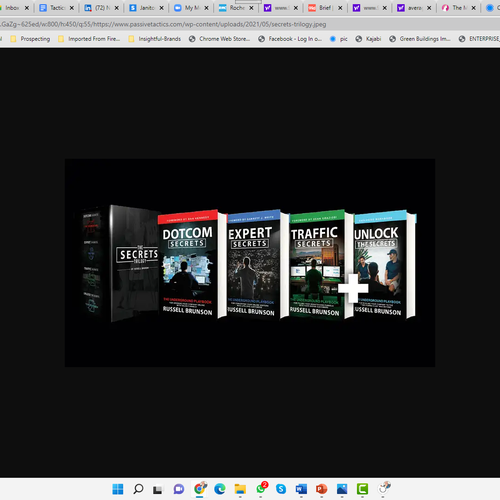
Task: Close the Tactics tab
Action: pos(72,8)
